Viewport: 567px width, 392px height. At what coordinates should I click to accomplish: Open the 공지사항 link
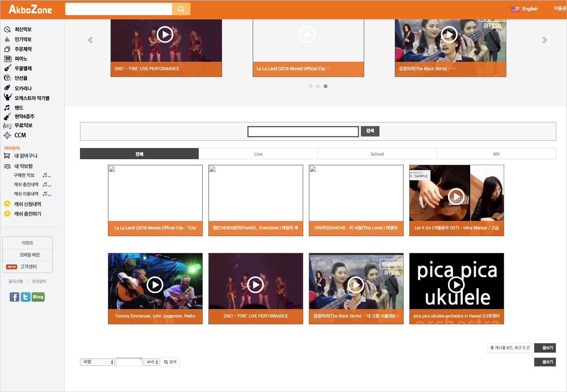16,282
